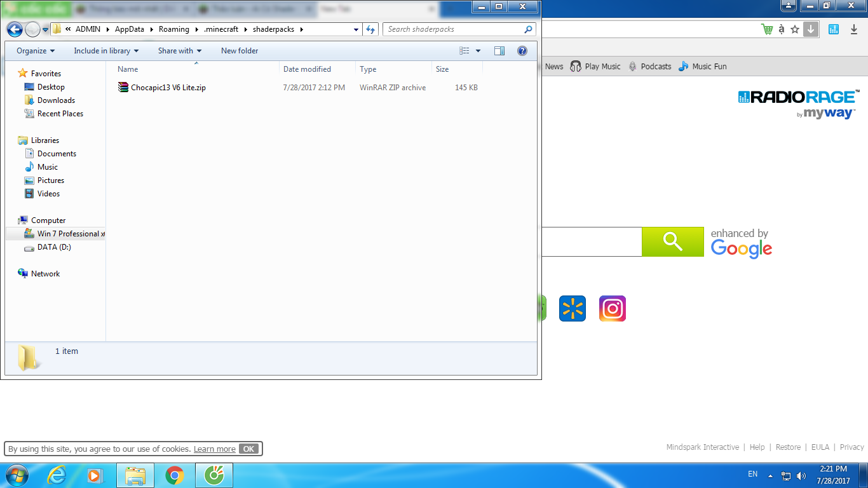Open the Windows Start menu
Screen dimensions: 868x488
[x=16, y=475]
